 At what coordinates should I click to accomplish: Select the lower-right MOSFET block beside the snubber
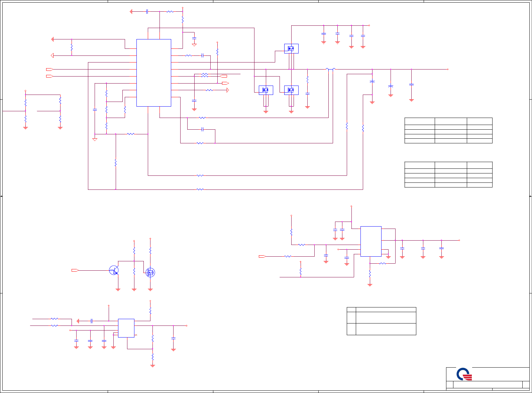pos(291,90)
